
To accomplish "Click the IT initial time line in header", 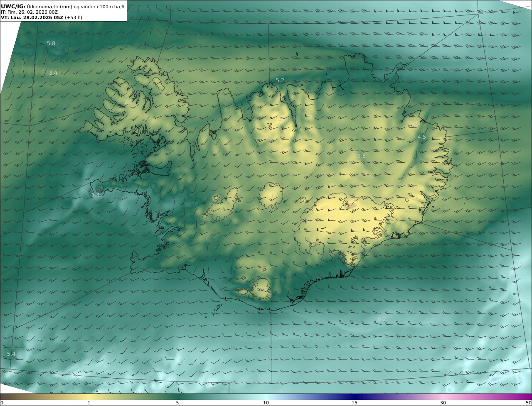I will tap(29, 12).
